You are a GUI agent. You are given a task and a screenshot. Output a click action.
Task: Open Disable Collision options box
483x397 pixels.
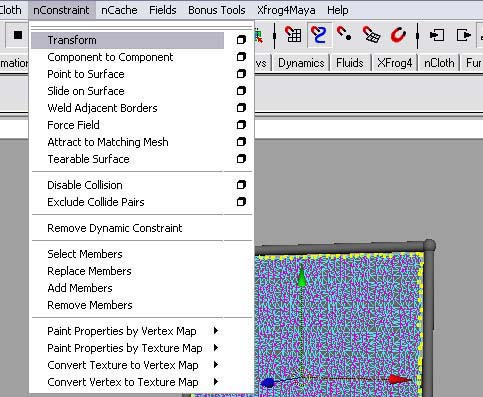pos(241,185)
